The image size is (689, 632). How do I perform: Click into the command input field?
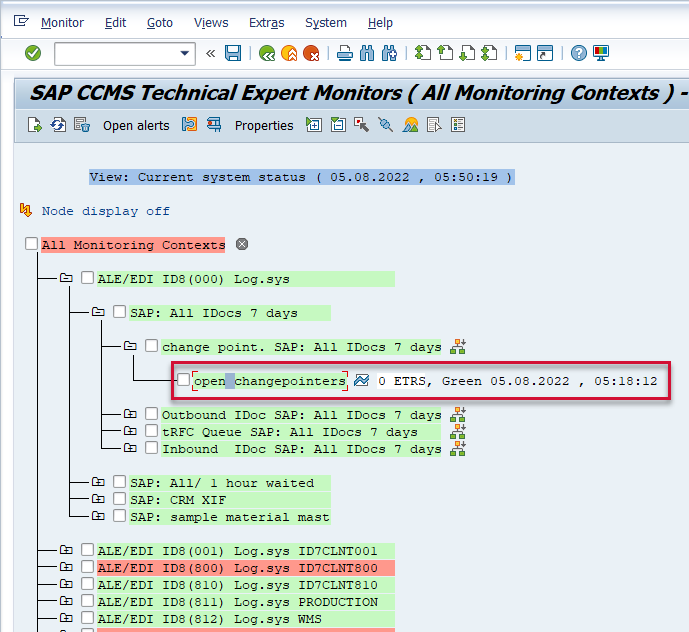115,53
